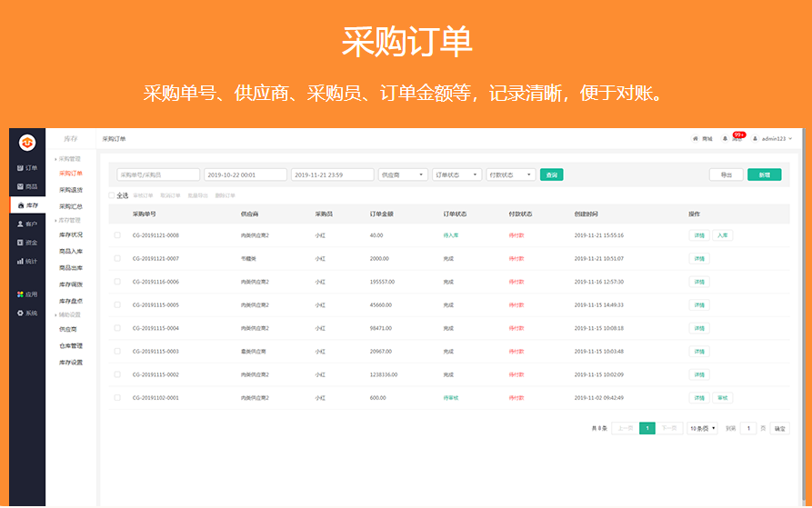Open 资金 (Funds) in the dark sidebar
Screen dimensions: 812x508
click(x=27, y=243)
